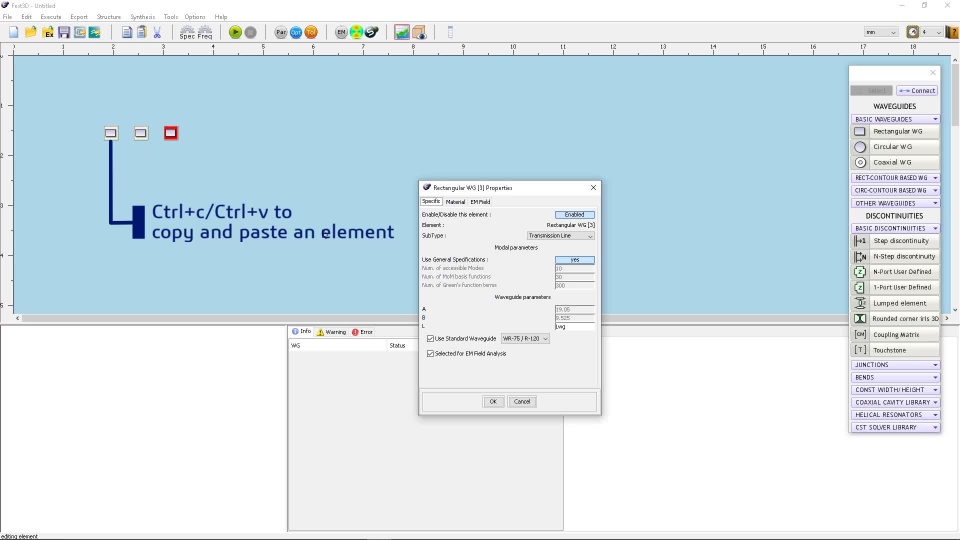Expand the BENDS section
This screenshot has width=960, height=540.
click(x=895, y=378)
